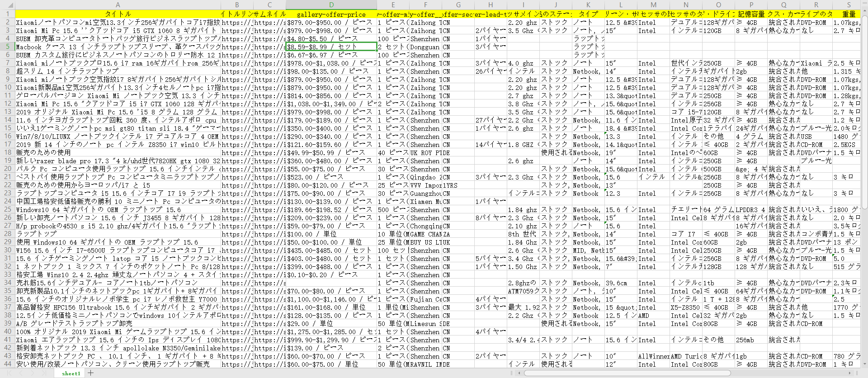This screenshot has width=868, height=378.
Task: Select column G header
Action: click(x=458, y=5)
